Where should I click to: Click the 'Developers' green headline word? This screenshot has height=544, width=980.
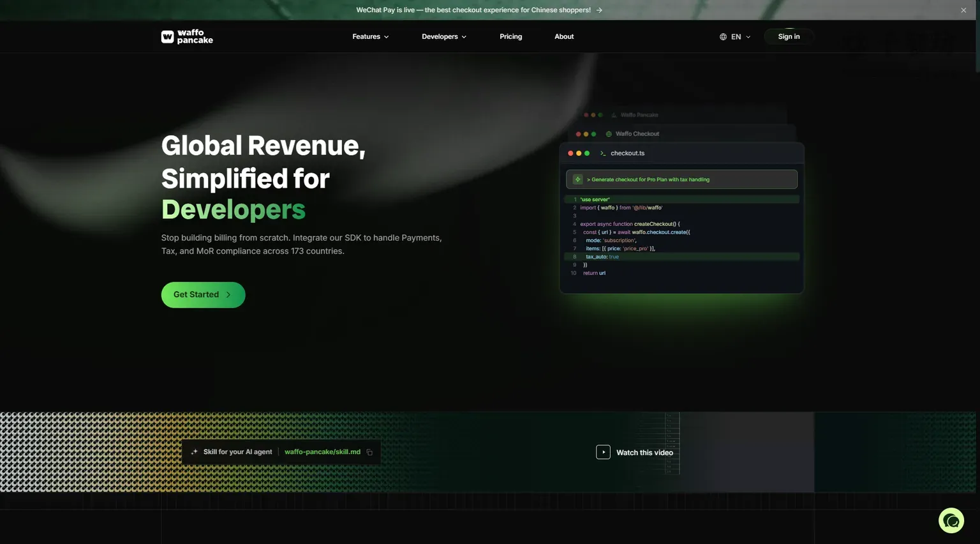coord(234,210)
